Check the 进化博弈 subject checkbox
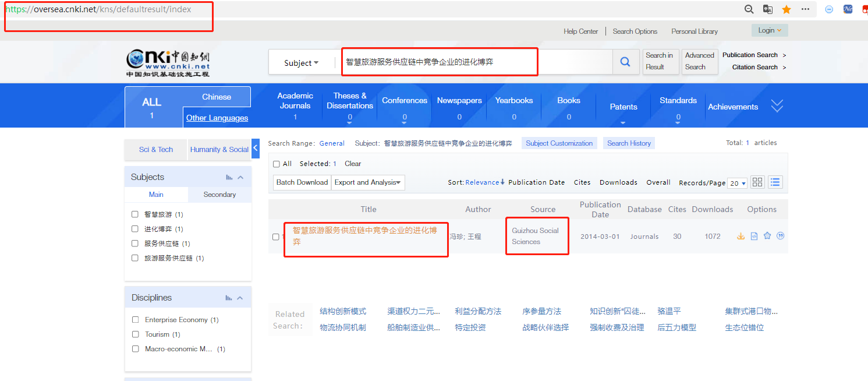 coord(135,229)
